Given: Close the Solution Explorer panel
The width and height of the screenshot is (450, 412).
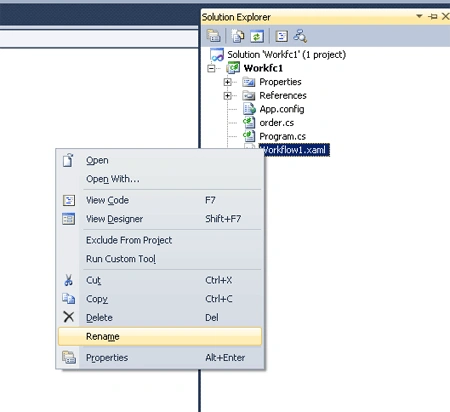Looking at the screenshot, I should pos(445,16).
